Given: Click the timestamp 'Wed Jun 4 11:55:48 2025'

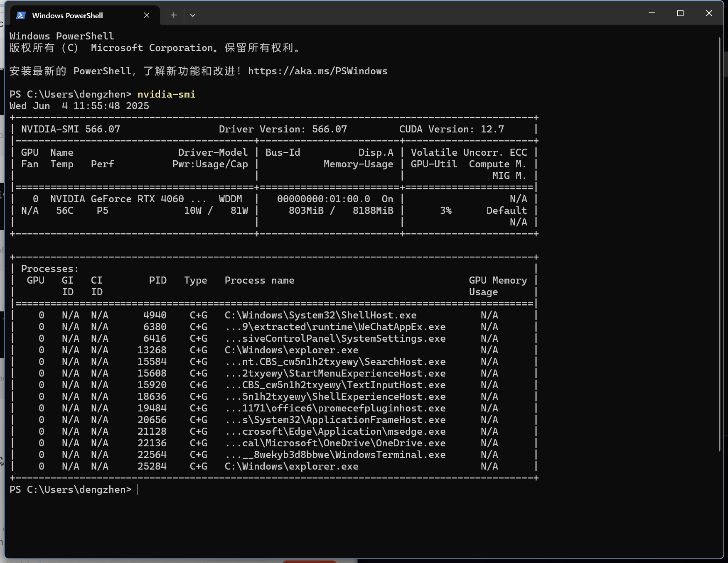Looking at the screenshot, I should [x=79, y=106].
